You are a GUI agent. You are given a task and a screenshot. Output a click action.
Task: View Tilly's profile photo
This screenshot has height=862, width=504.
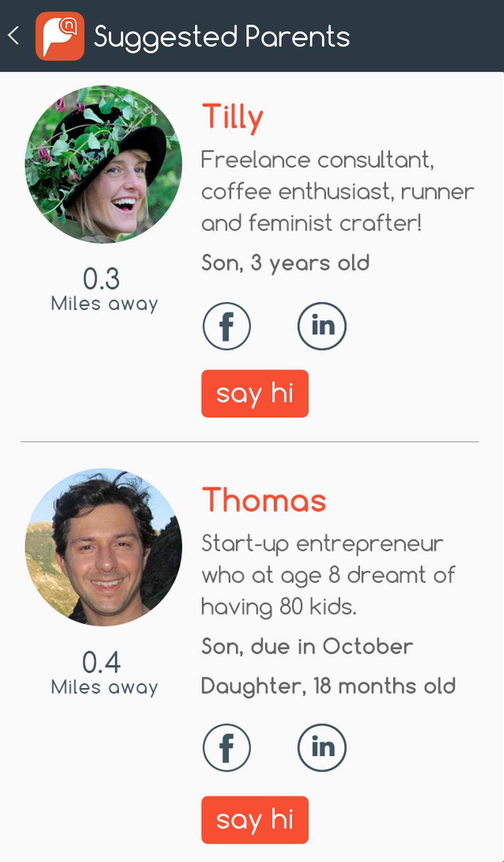click(x=103, y=164)
